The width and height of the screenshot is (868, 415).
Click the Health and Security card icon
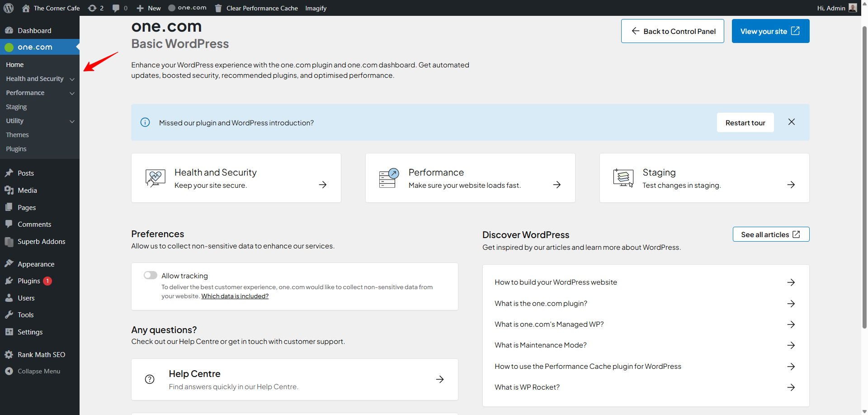[156, 178]
